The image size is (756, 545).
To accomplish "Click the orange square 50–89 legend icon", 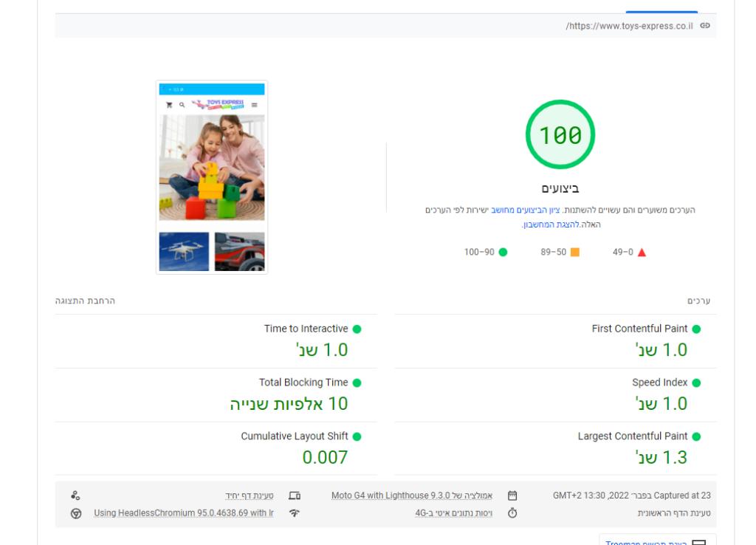I will click(x=575, y=252).
